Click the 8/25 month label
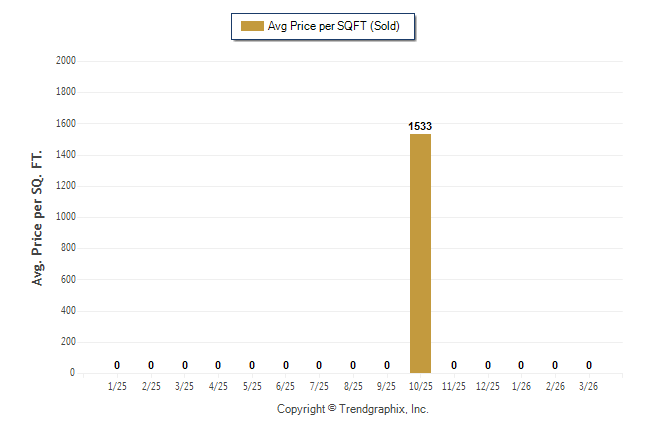 point(353,386)
